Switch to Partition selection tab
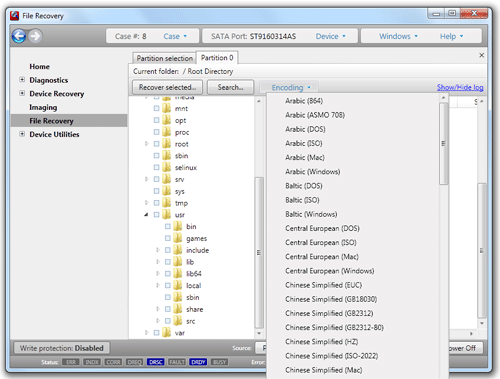 pos(165,58)
